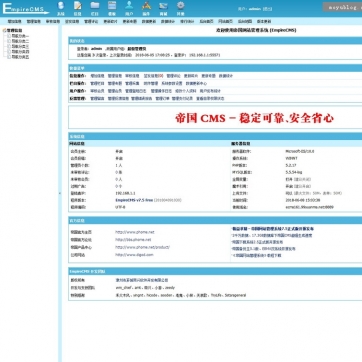
Task: Select tree item ending in 分类一
Action: point(20,36)
